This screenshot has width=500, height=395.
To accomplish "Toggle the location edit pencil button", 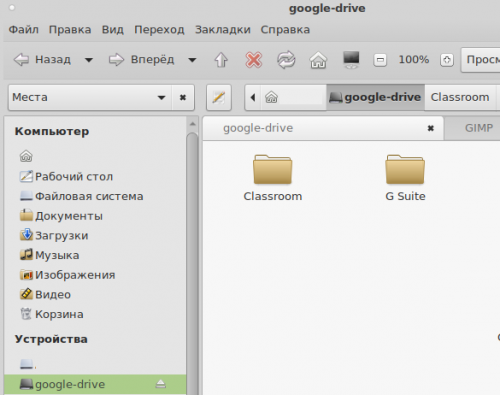I will (x=219, y=97).
